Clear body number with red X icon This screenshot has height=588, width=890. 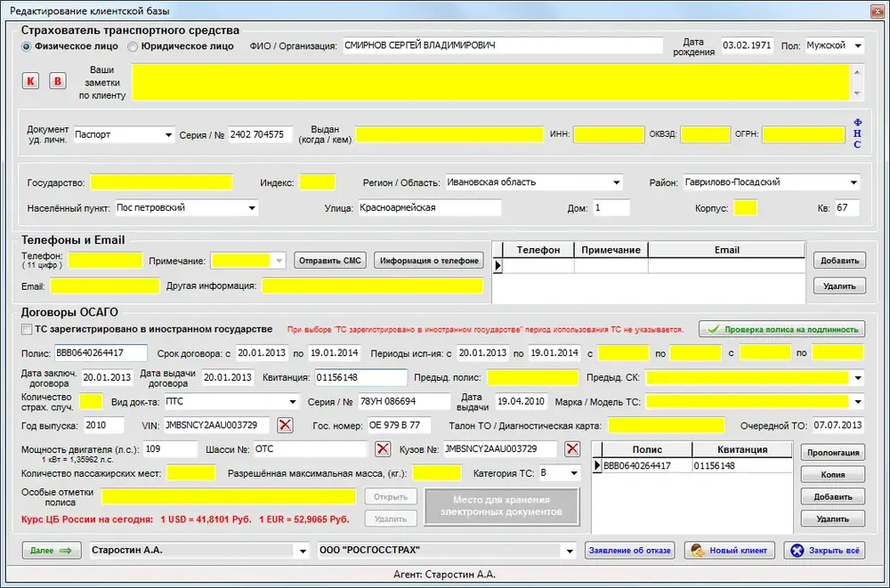click(x=572, y=449)
